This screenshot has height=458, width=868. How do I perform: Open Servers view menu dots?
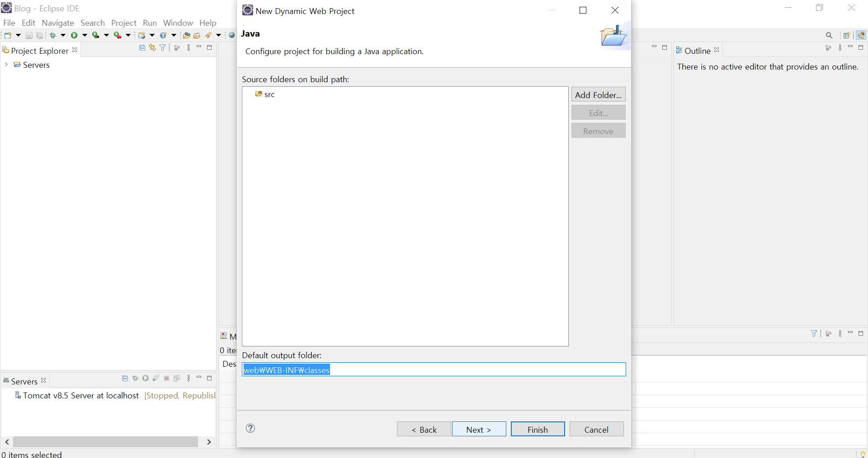[x=189, y=378]
